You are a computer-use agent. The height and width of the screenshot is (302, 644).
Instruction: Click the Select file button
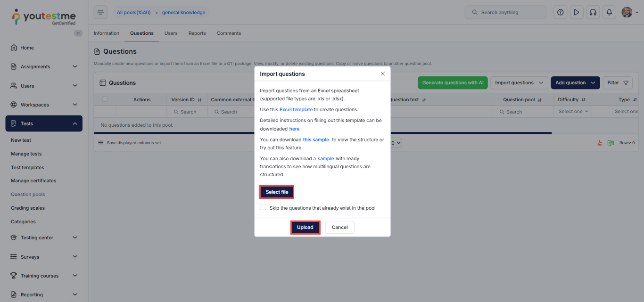pyautogui.click(x=277, y=192)
